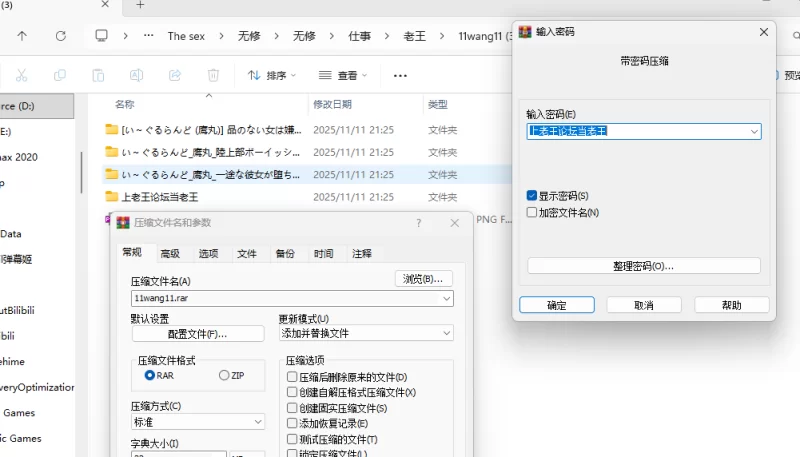Switch to 注释 tab

pyautogui.click(x=362, y=253)
